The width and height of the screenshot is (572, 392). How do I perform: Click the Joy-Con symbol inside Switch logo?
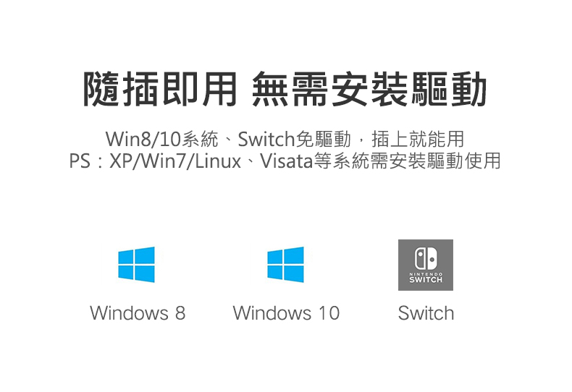[x=425, y=258]
